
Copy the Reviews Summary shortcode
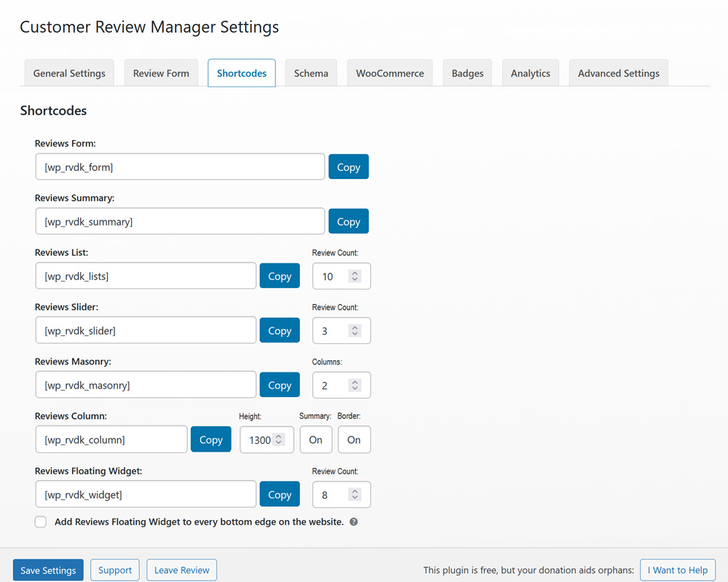click(348, 221)
